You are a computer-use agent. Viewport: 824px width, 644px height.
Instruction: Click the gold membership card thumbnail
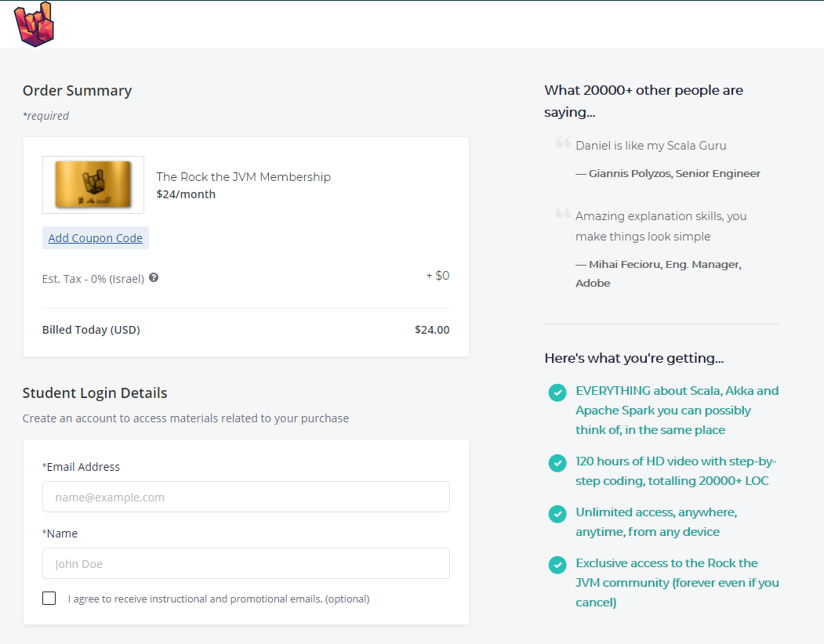pos(93,184)
